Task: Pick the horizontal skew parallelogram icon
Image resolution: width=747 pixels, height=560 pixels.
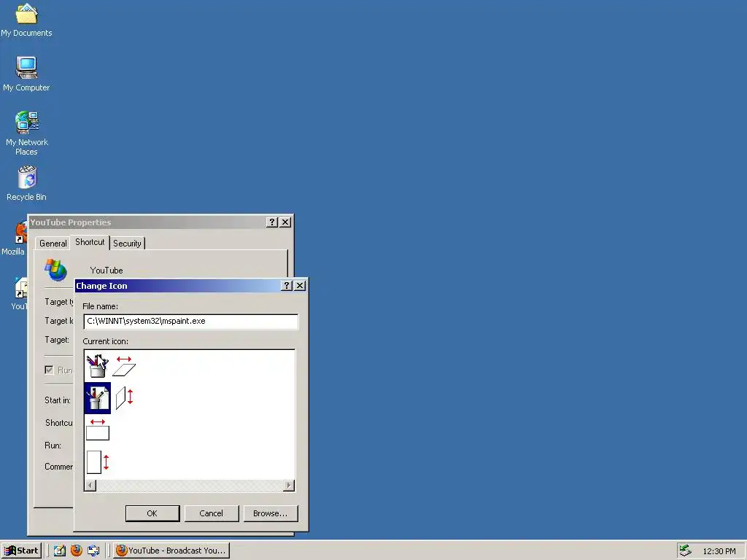Action: pyautogui.click(x=124, y=366)
